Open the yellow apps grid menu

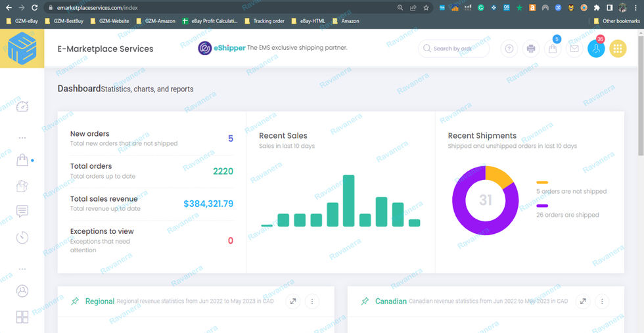(x=618, y=49)
